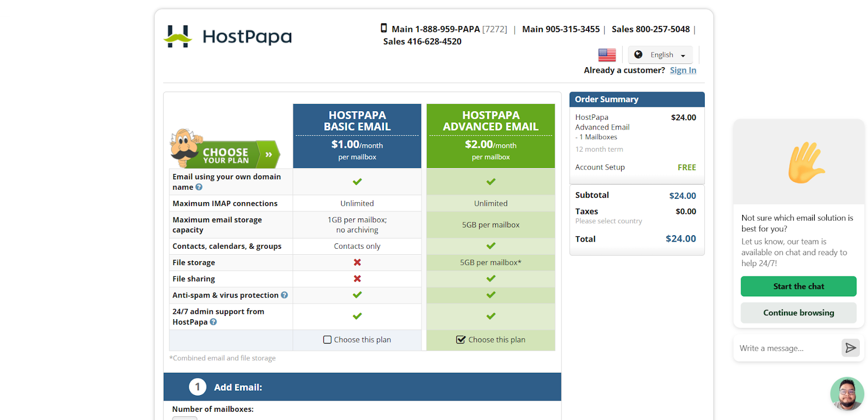Click Advanced Email checkmark for own domain name
Viewport: 868px width, 420px height.
pos(491,182)
